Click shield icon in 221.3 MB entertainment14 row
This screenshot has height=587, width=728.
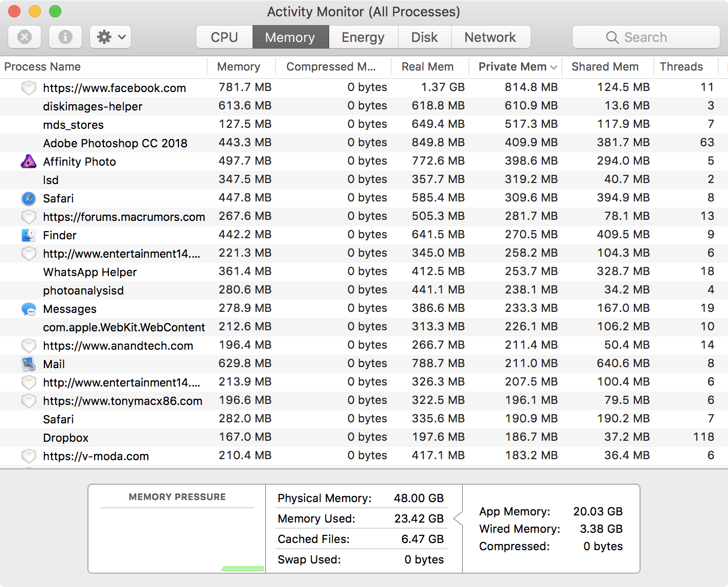pos(29,254)
